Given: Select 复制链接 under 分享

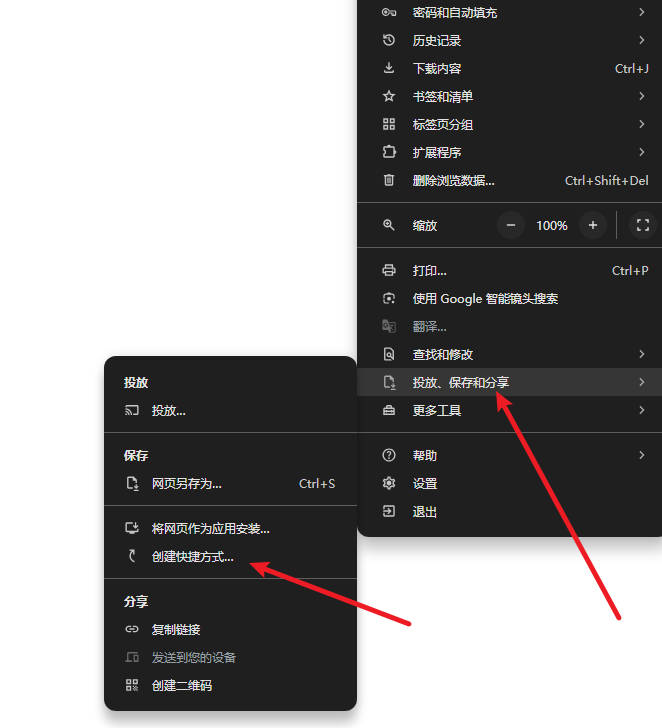Looking at the screenshot, I should [230, 630].
